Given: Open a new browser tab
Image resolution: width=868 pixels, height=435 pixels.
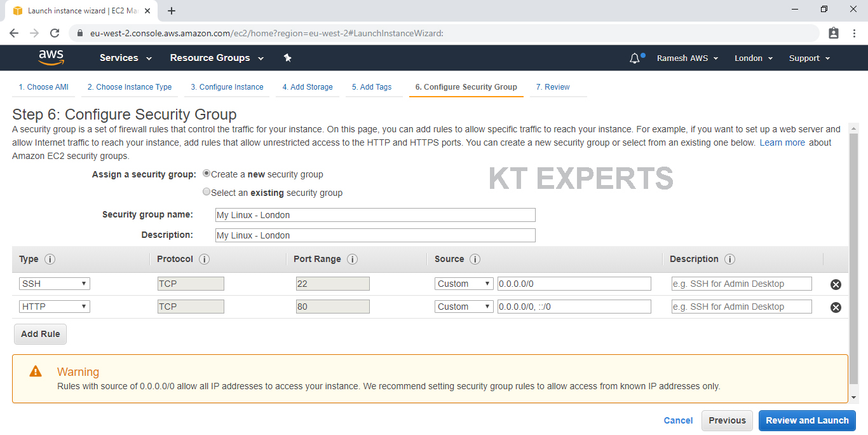Looking at the screenshot, I should point(172,11).
